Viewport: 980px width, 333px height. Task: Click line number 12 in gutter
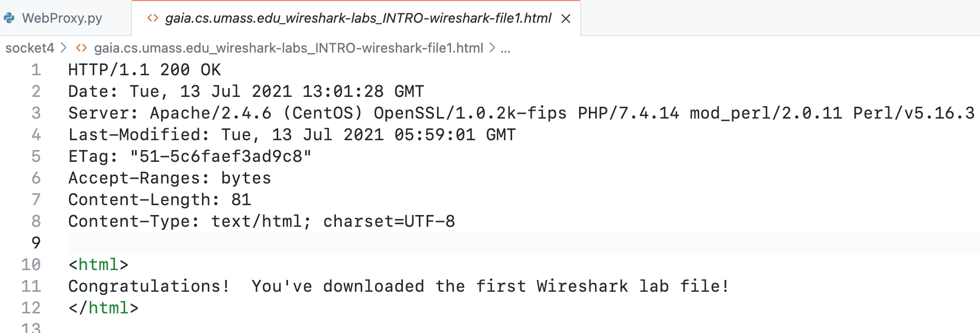pyautogui.click(x=31, y=308)
